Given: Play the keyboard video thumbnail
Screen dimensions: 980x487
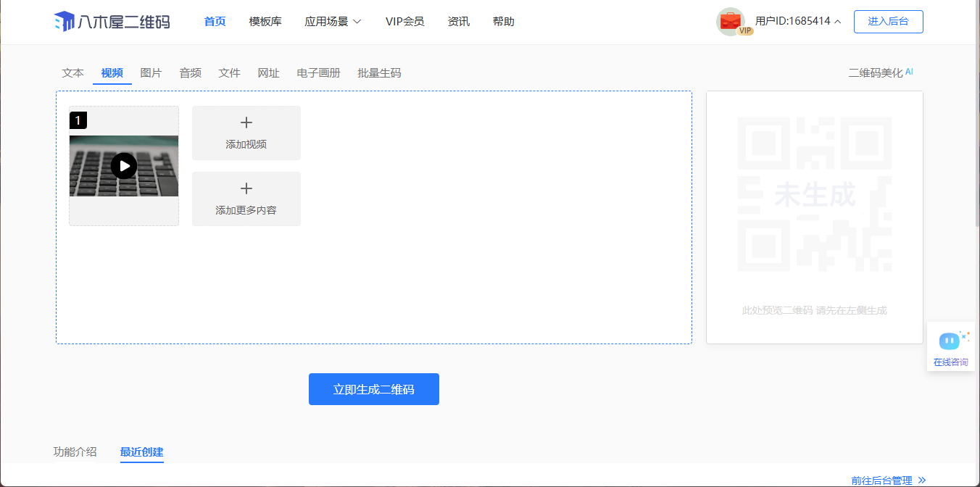Looking at the screenshot, I should (124, 166).
